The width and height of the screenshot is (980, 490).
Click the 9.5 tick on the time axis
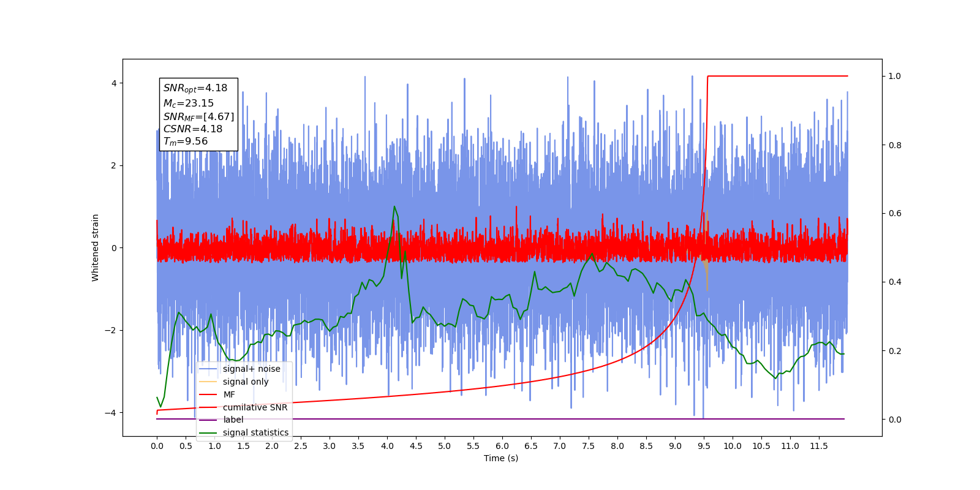tap(704, 446)
